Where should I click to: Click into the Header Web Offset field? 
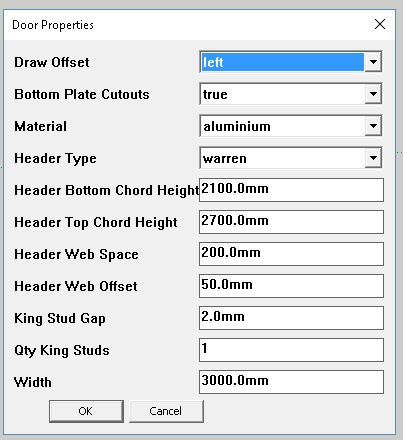point(291,286)
